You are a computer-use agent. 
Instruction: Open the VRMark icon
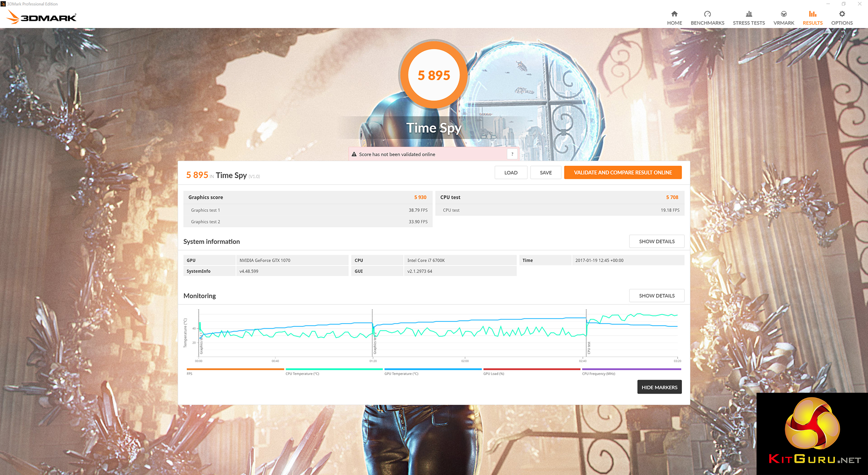pyautogui.click(x=784, y=14)
